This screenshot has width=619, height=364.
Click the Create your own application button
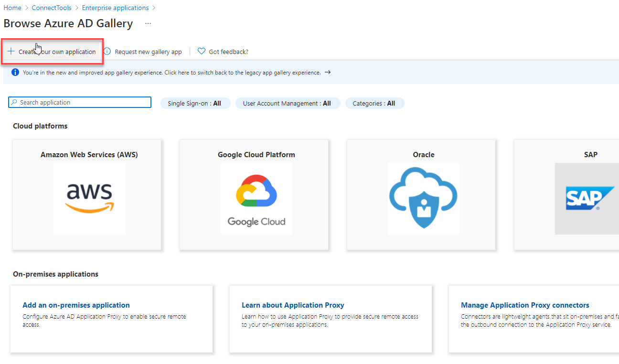52,52
